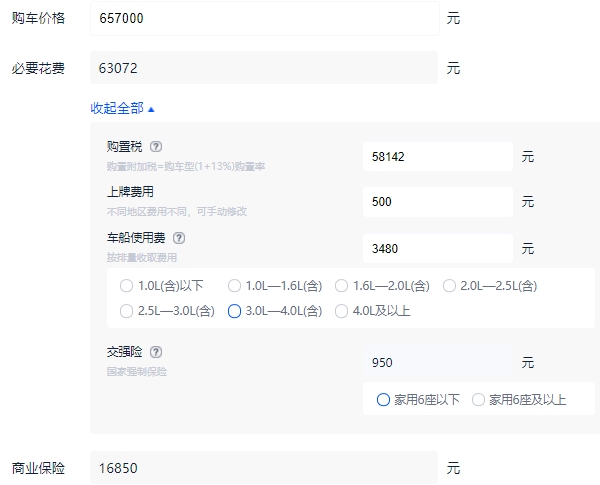The width and height of the screenshot is (600, 485).
Task: Open the 交强险 help question-mark icon
Action: click(156, 352)
